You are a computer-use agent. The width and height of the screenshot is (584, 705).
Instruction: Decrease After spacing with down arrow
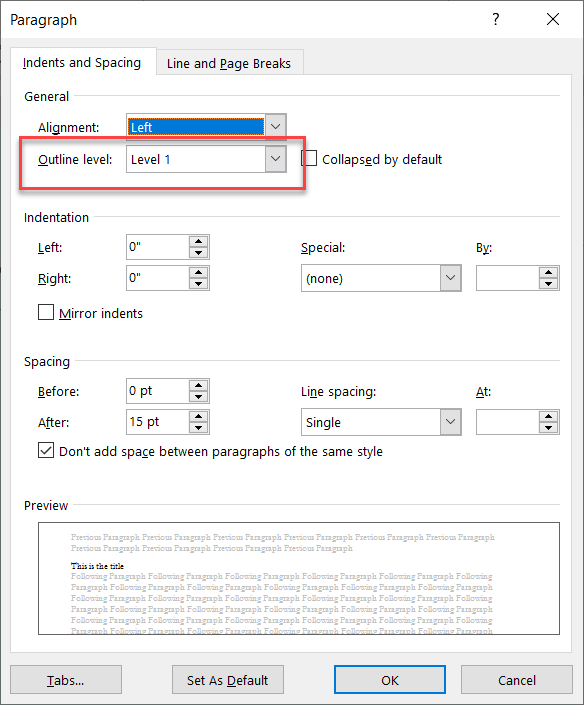click(199, 428)
